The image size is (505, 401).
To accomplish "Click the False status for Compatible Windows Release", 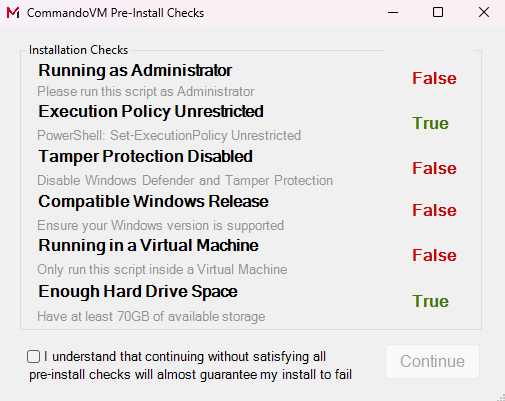I will 434,210.
